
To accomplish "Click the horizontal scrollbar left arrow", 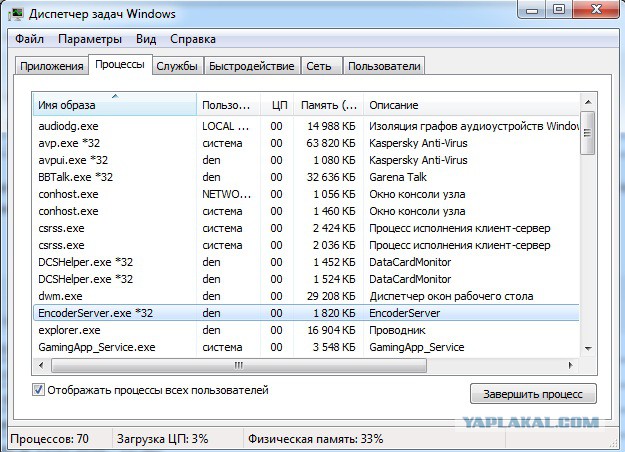I will (x=41, y=365).
